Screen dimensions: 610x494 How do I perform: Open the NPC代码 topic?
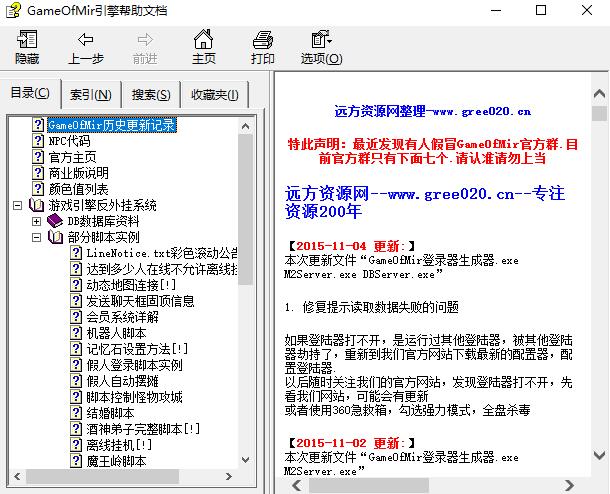click(x=69, y=141)
